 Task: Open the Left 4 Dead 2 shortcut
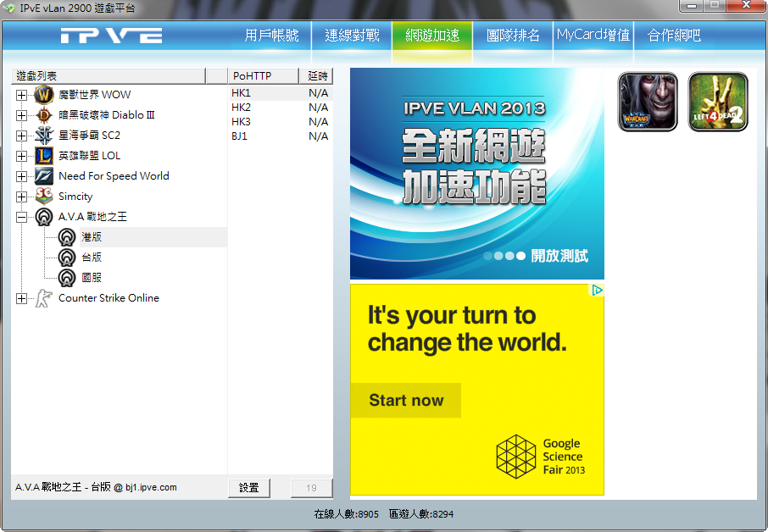(718, 102)
